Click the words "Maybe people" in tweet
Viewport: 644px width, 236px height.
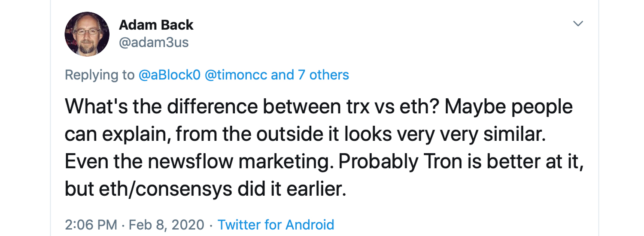tap(508, 107)
